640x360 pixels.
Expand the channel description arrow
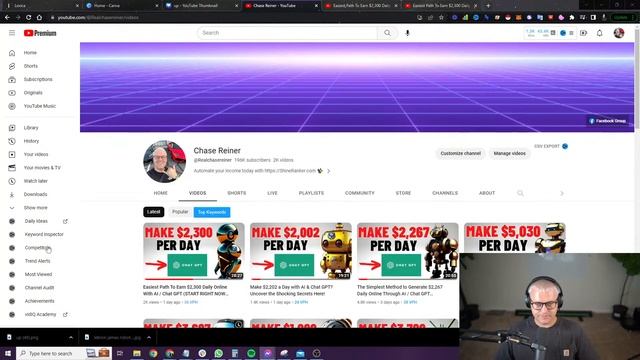tap(329, 171)
